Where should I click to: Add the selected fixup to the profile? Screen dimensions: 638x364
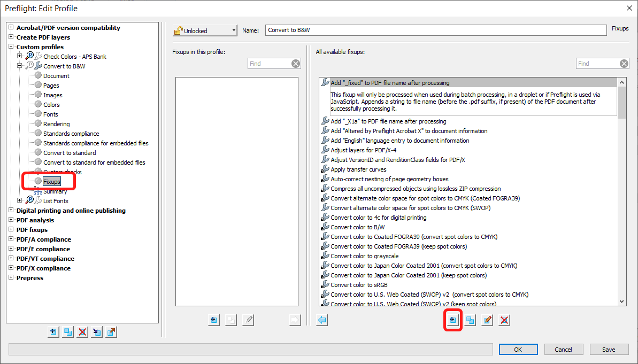click(x=452, y=320)
